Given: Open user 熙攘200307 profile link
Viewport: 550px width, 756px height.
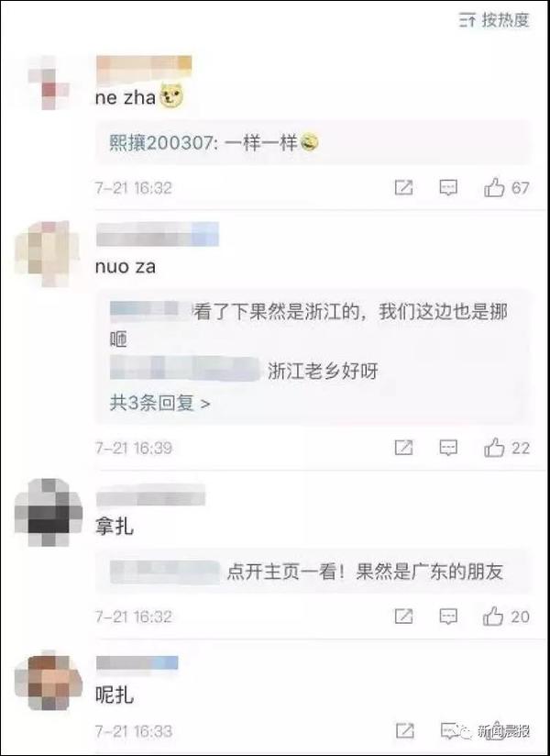Looking at the screenshot, I should (159, 143).
